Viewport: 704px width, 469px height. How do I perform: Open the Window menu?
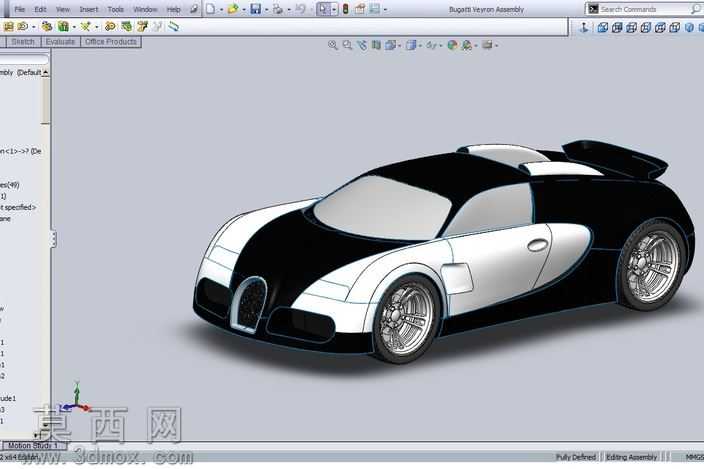[x=145, y=9]
